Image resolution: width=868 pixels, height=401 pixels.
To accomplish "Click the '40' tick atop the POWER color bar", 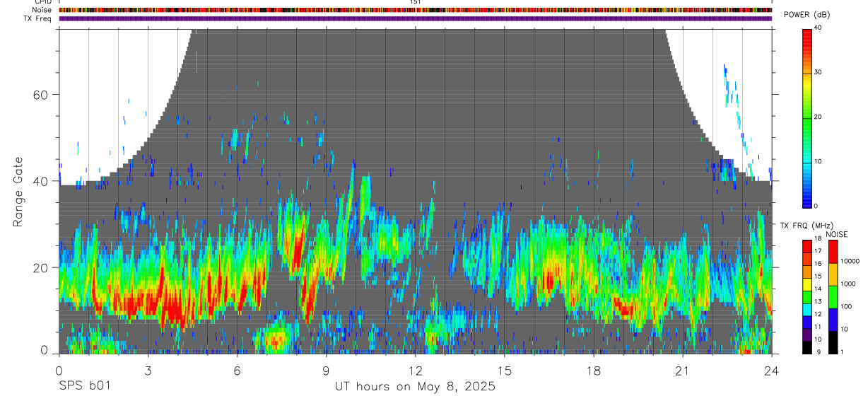I will tap(818, 28).
